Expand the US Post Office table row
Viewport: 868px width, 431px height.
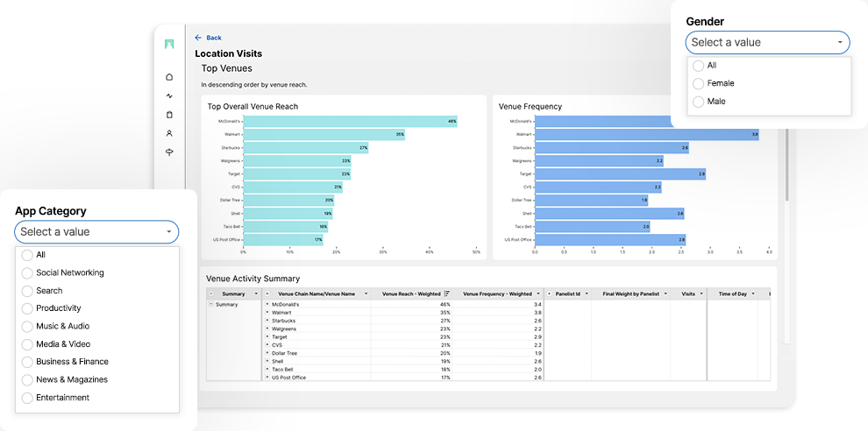pos(267,378)
